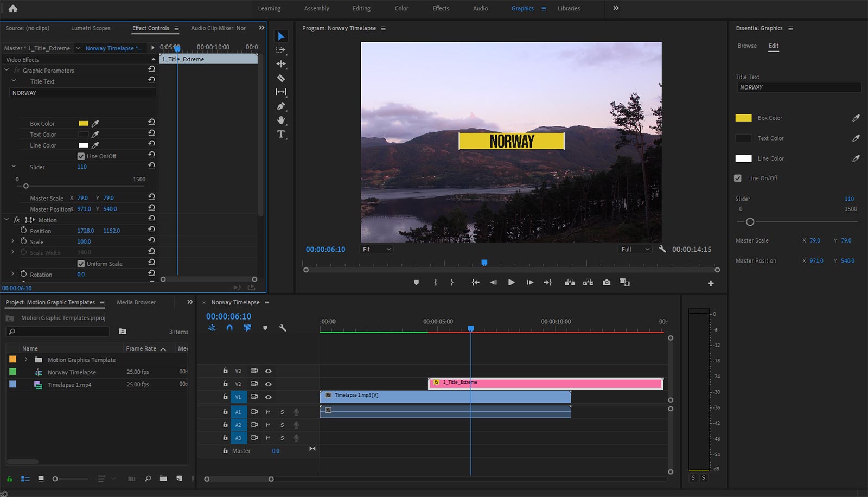Open program monitor settings wrench
Screen dimensions: 868x497
click(x=662, y=249)
